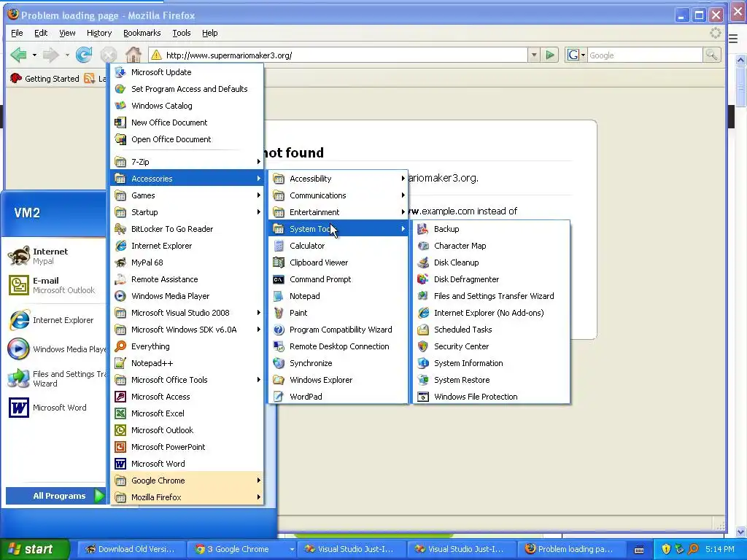Click the Google search field
The width and height of the screenshot is (747, 560).
tap(645, 55)
